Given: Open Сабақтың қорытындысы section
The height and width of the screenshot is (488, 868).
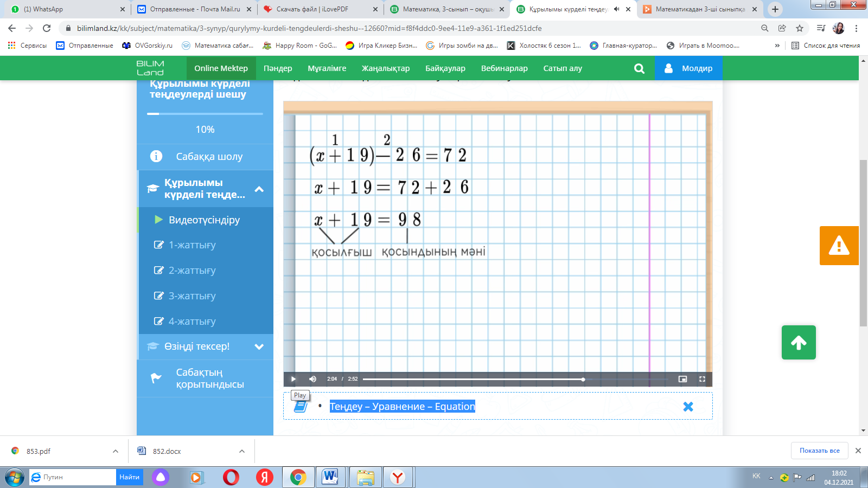Looking at the screenshot, I should (x=205, y=378).
